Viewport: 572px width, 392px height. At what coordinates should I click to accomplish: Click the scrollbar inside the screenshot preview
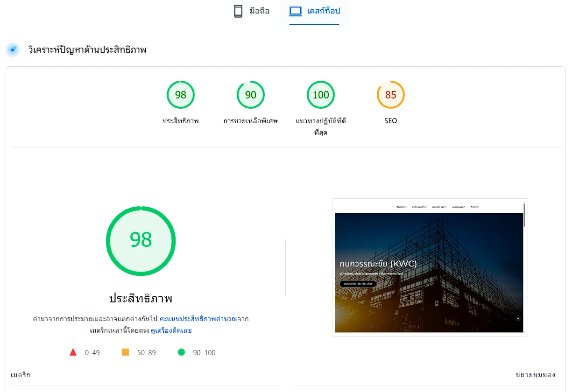[x=524, y=215]
